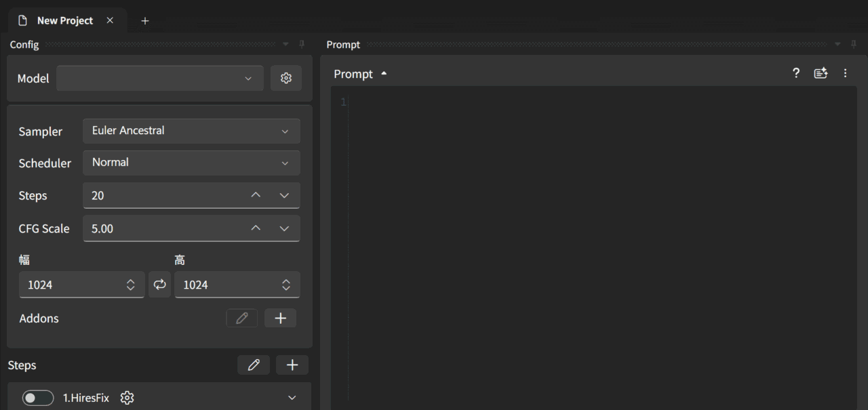Open the Sampler dropdown Euler Ancestral
868x410 pixels.
(x=191, y=131)
